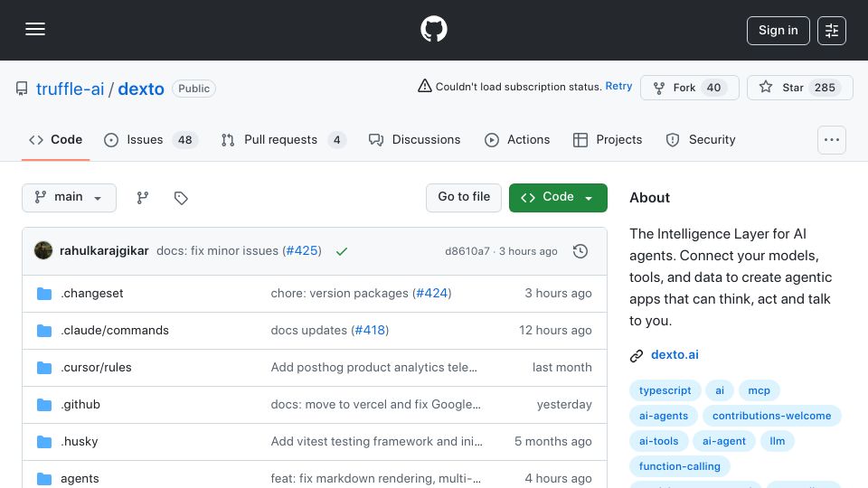The width and height of the screenshot is (868, 488).
Task: Open the fix markdown rendering commit message
Action: click(x=376, y=479)
